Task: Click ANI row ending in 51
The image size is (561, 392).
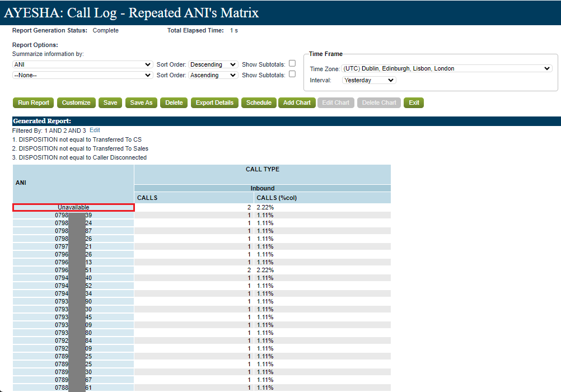Action: (73, 270)
